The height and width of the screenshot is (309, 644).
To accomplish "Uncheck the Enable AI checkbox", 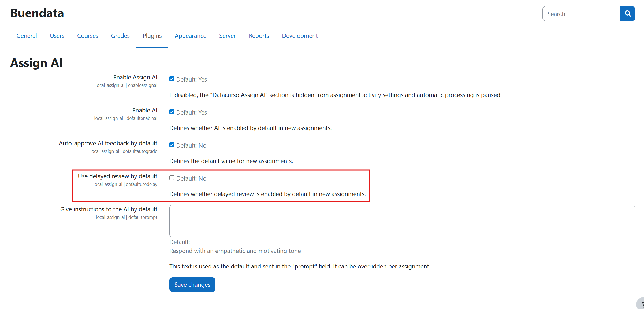I will pos(172,112).
